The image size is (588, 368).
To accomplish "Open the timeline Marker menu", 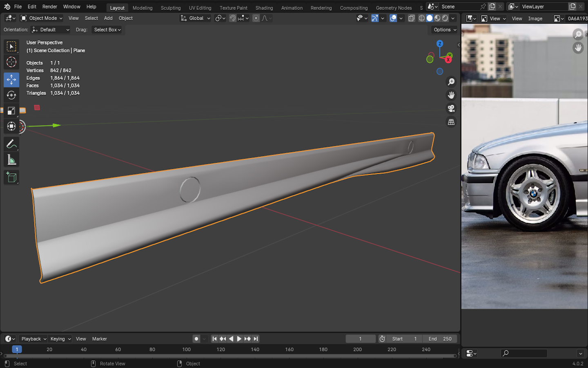I will (x=99, y=339).
